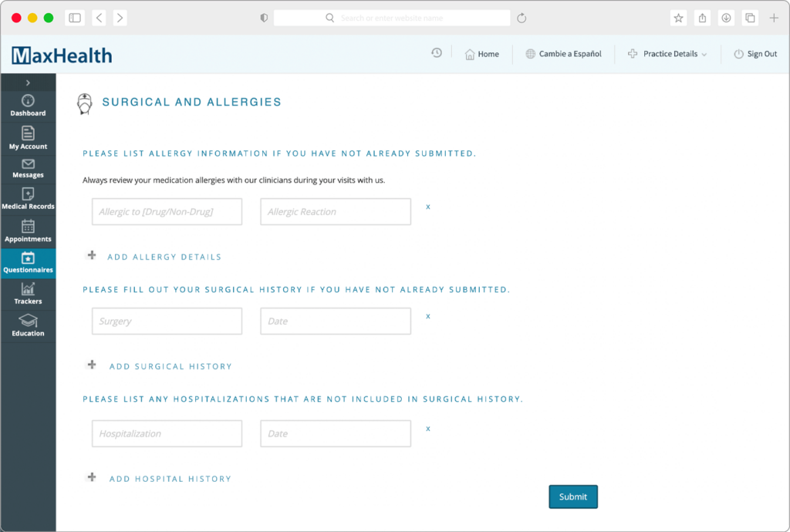The height and width of the screenshot is (532, 790).
Task: Open Messages from the sidebar
Action: coord(28,168)
